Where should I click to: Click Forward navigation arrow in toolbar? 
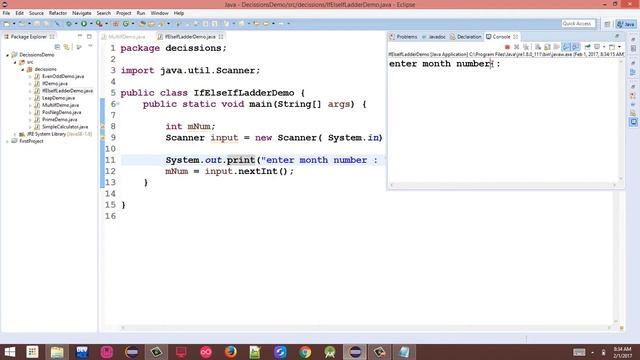tap(281, 24)
